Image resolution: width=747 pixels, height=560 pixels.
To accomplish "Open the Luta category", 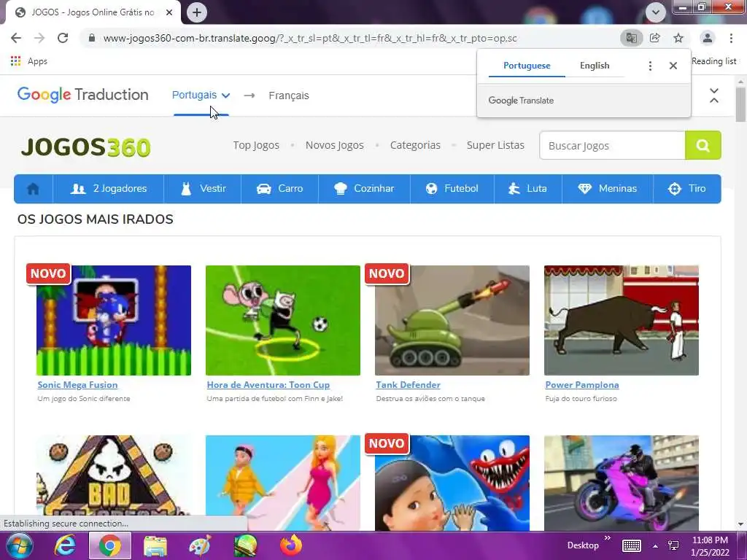I will pyautogui.click(x=528, y=189).
